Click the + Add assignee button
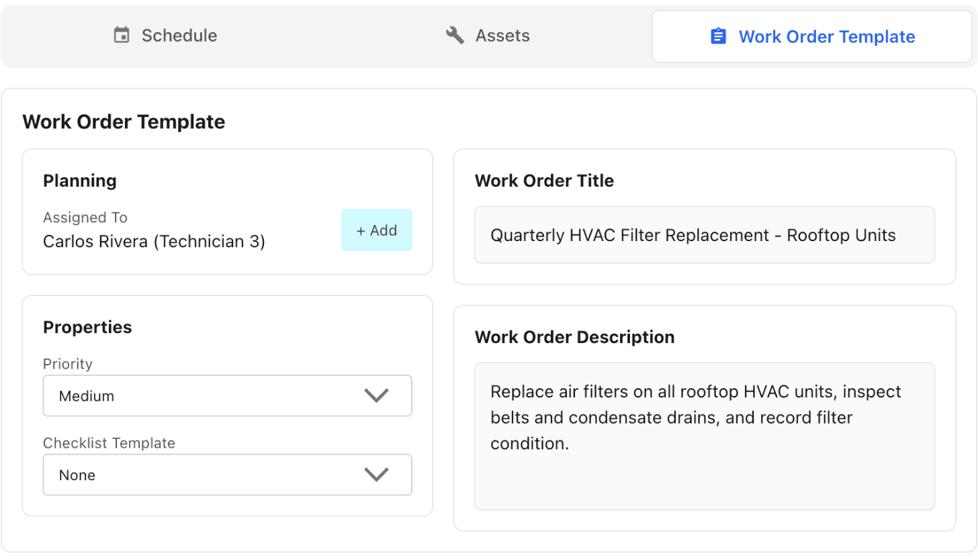Image resolution: width=978 pixels, height=560 pixels. (x=377, y=230)
